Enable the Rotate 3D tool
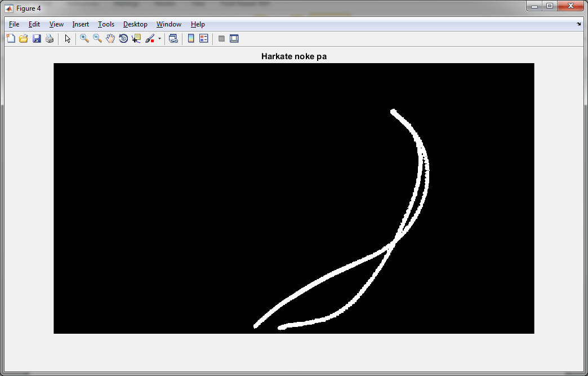588x376 pixels. (123, 38)
